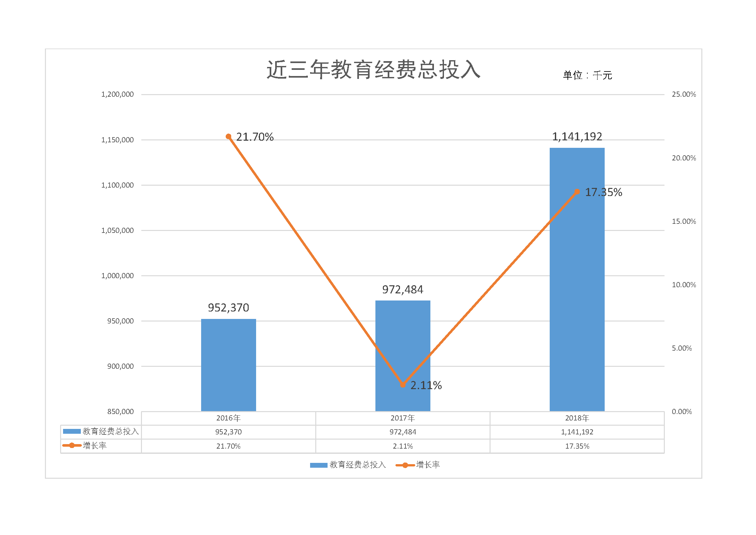Click the 1,141,192 data label above bar
756x535 pixels.
(577, 136)
